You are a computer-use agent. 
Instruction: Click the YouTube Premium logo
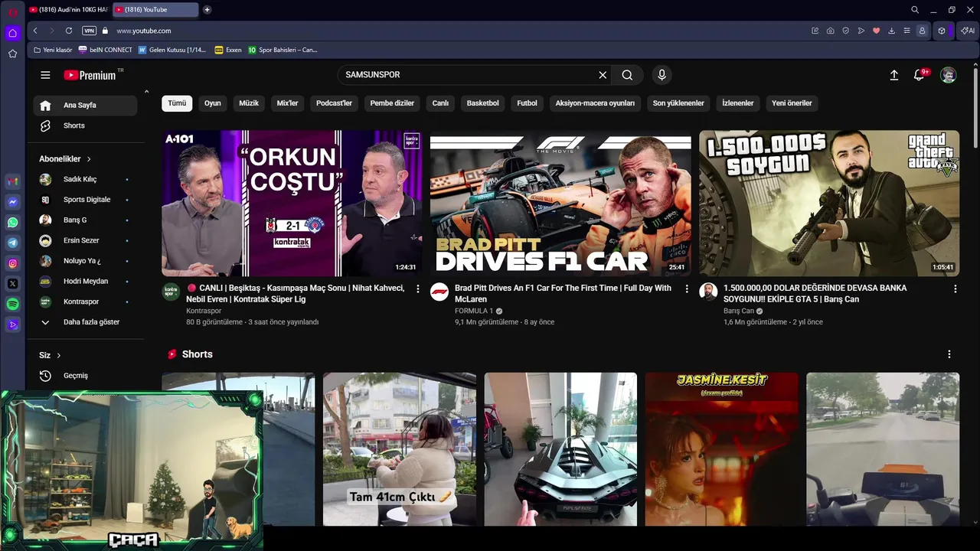90,75
